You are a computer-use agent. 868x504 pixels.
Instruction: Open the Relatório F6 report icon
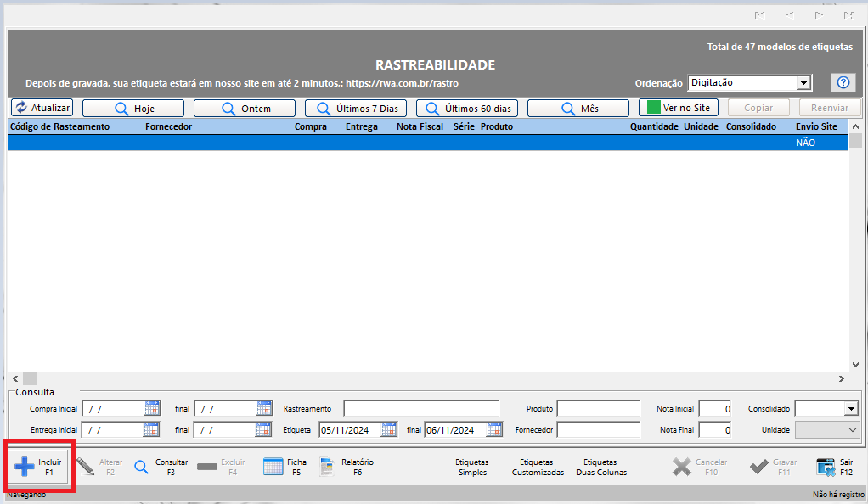pos(327,467)
